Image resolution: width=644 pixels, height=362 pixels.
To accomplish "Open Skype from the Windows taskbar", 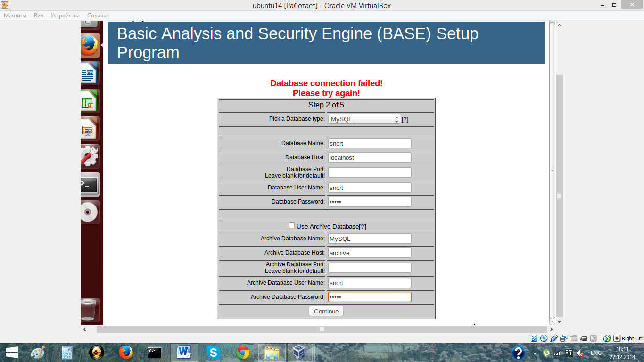I will [x=213, y=353].
